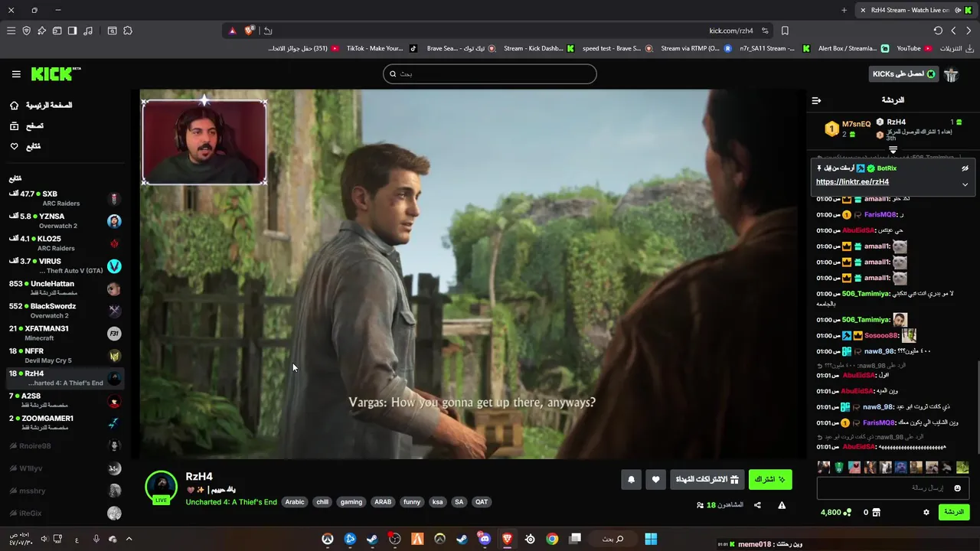Image resolution: width=980 pixels, height=551 pixels.
Task: Click the streamer webcam overlay thumbnail
Action: click(x=204, y=142)
